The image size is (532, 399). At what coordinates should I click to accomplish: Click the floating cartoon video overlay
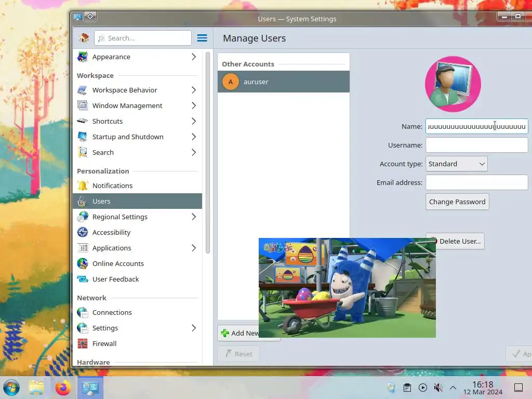[x=347, y=288]
